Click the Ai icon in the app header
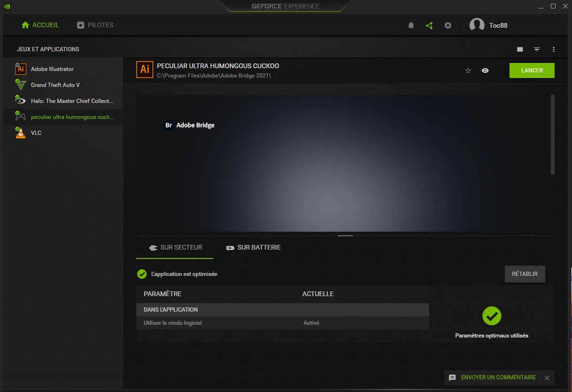Screen dimensions: 572x392 [x=145, y=70]
